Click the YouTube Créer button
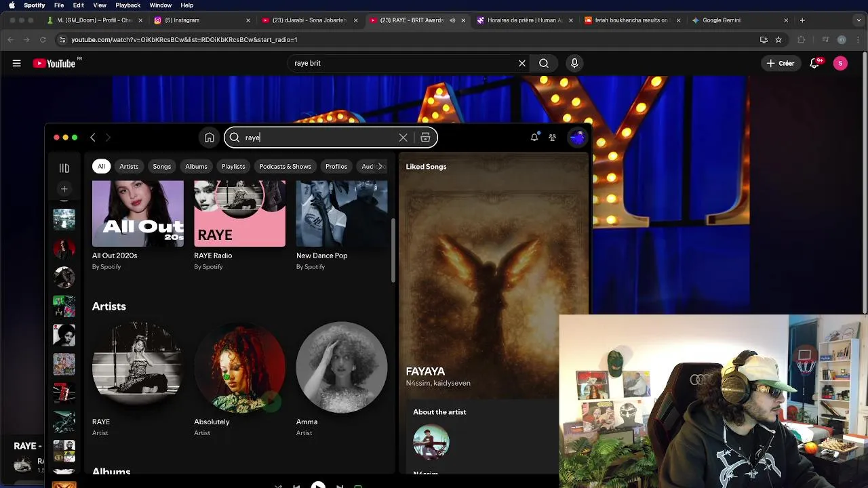The height and width of the screenshot is (488, 868). pyautogui.click(x=781, y=63)
